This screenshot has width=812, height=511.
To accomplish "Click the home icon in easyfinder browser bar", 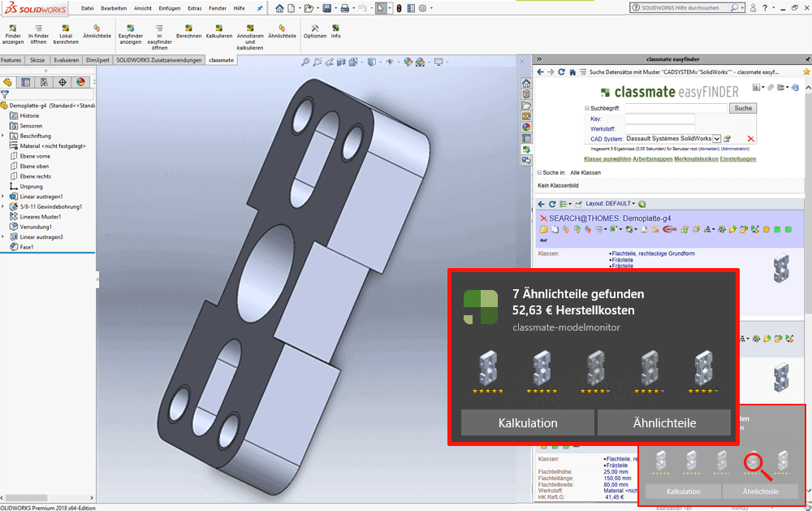I will click(572, 72).
